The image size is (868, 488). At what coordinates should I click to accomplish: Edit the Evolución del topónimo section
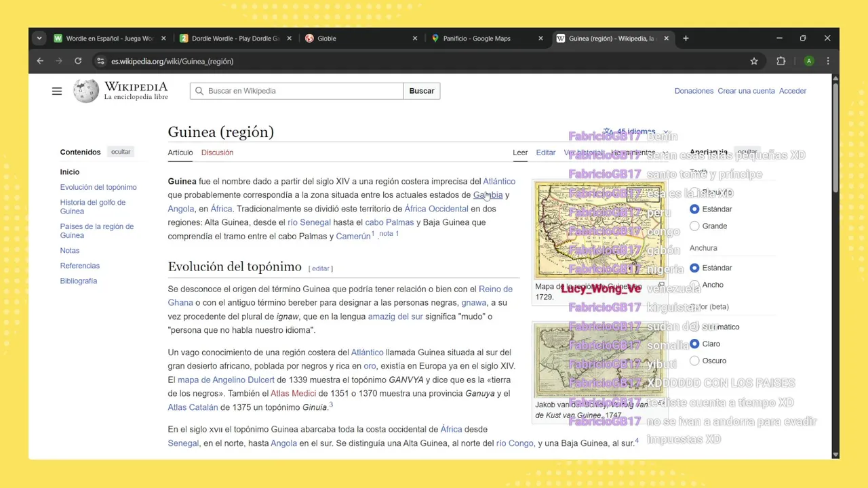[x=321, y=268]
